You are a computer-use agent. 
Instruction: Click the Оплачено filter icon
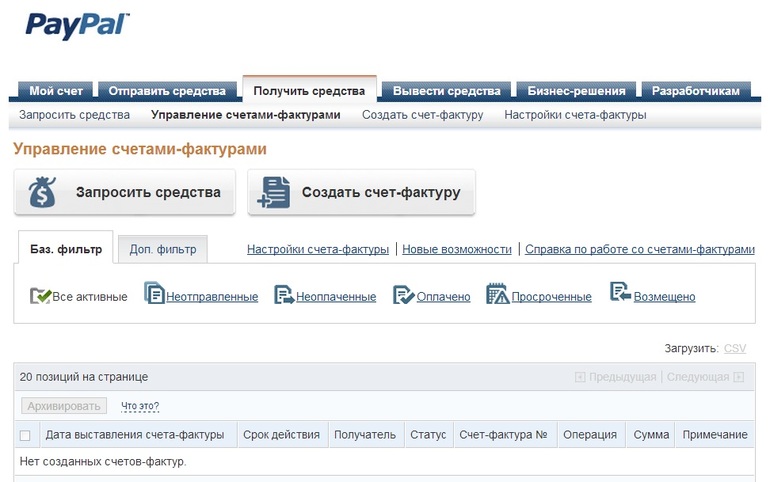point(404,295)
